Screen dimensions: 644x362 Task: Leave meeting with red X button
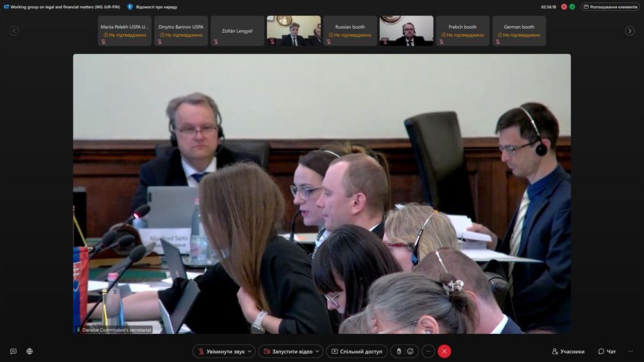pos(444,351)
